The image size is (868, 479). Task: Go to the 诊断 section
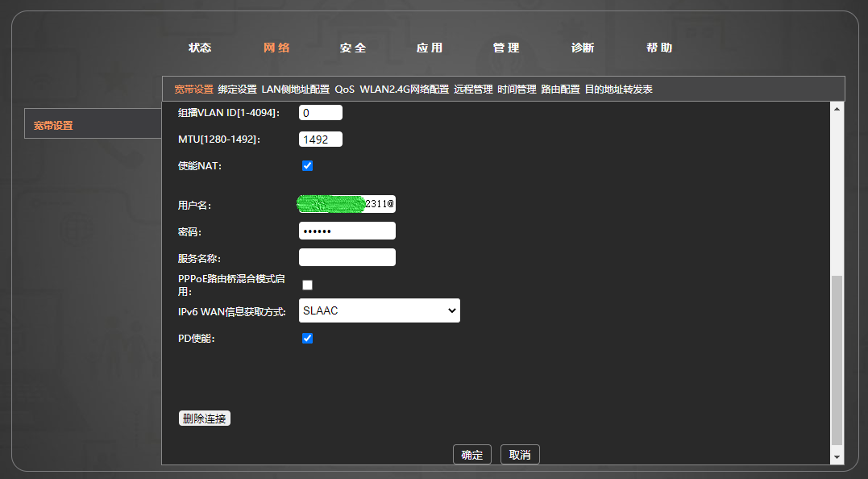[x=582, y=48]
